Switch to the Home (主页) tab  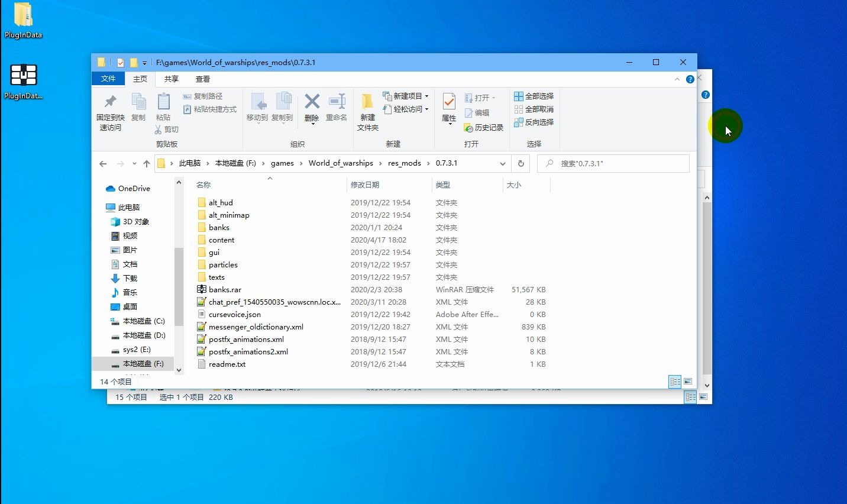pyautogui.click(x=140, y=79)
